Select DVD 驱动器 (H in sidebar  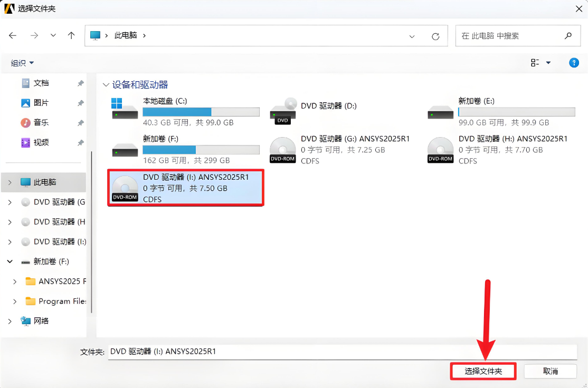(53, 222)
